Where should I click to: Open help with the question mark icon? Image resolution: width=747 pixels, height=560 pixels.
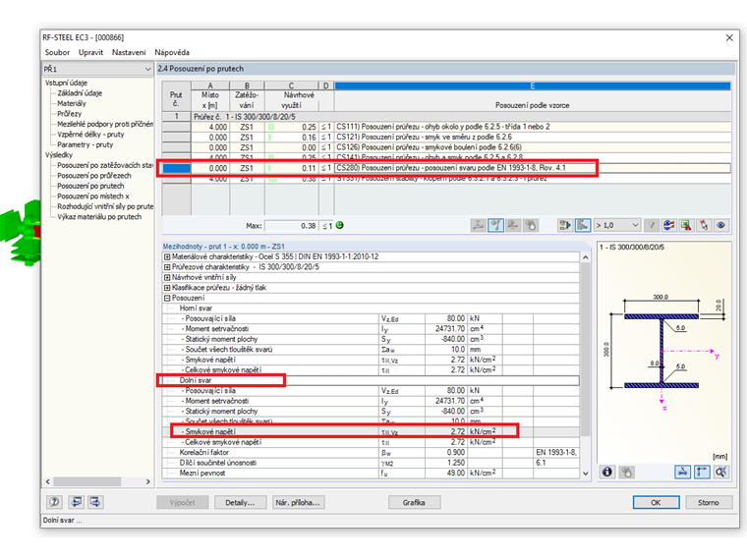click(54, 502)
